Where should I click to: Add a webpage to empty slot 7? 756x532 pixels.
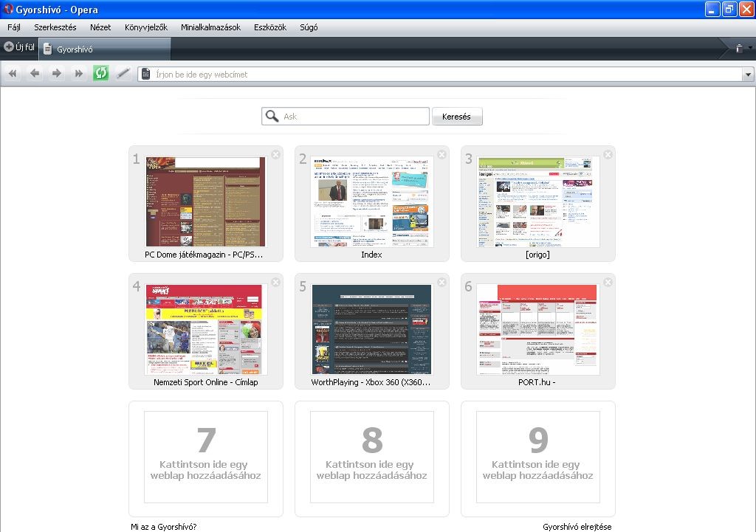click(x=206, y=457)
